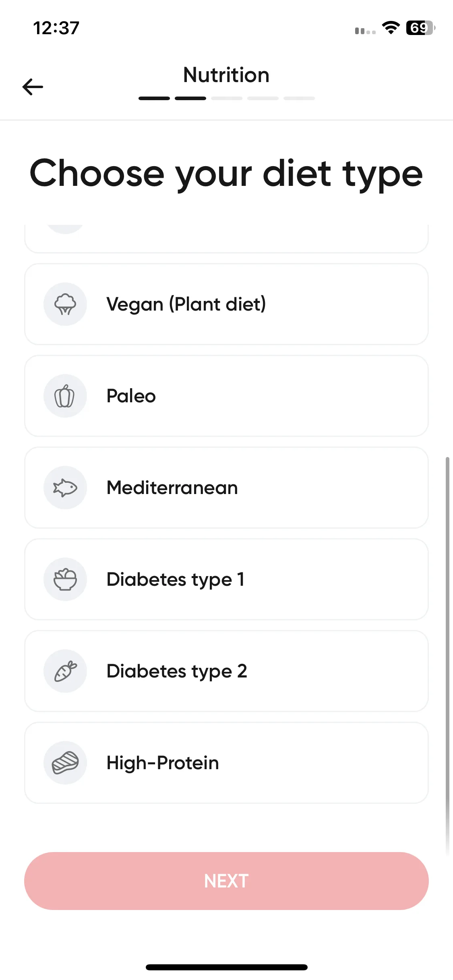Select the Mediterranean diet card
Viewport: 453px width, 980px height.
coord(226,488)
